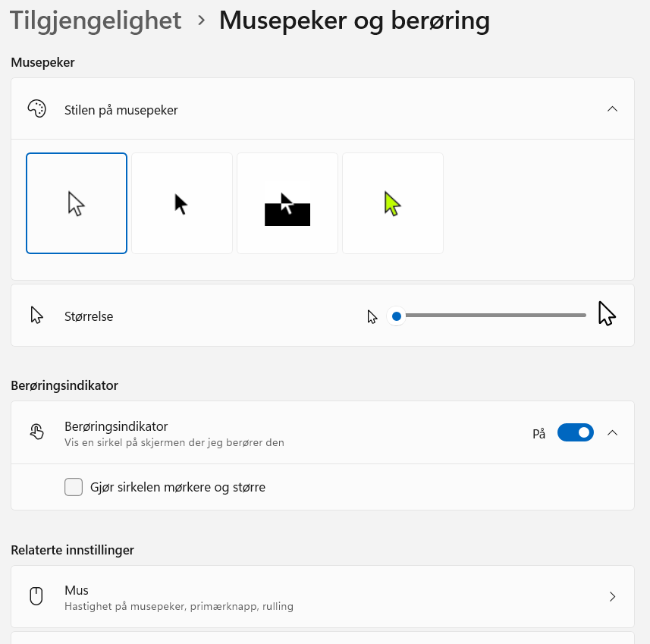The height and width of the screenshot is (644, 650).
Task: Click the mouse icon beside Mus
Action: [x=36, y=597]
